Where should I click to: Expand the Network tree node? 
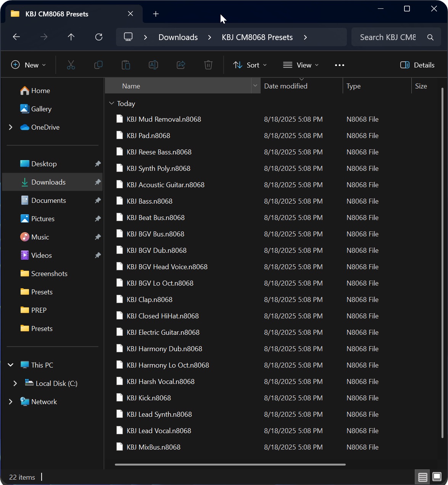coord(11,401)
